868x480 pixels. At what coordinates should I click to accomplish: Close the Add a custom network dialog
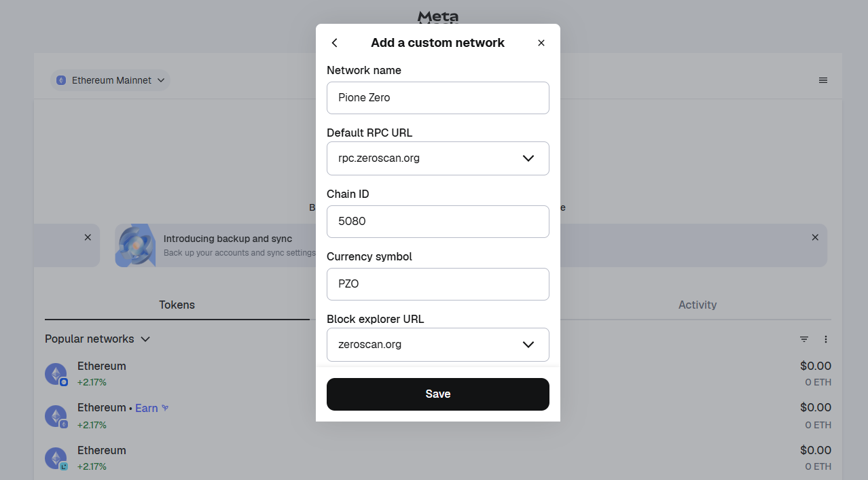point(541,43)
